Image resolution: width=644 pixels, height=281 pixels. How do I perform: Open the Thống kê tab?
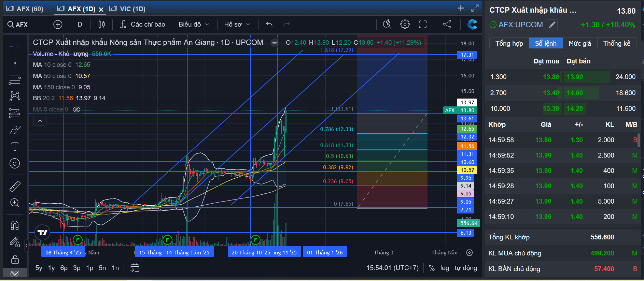point(617,43)
